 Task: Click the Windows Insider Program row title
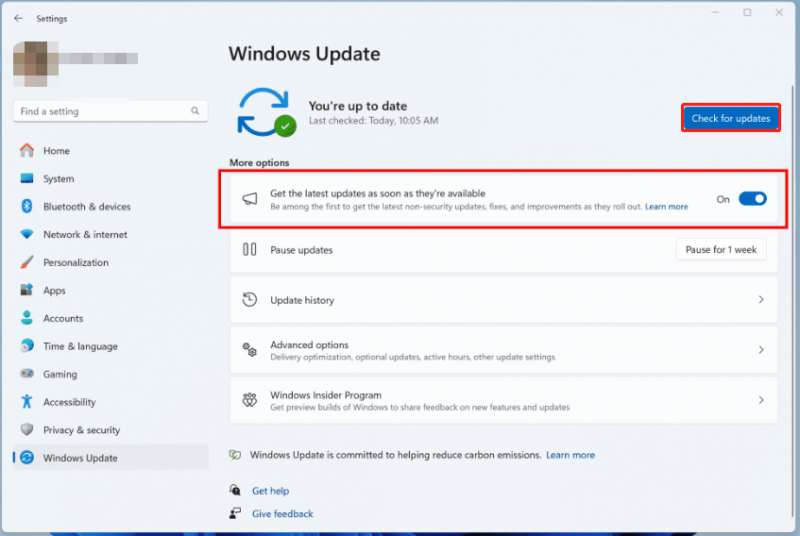point(326,395)
